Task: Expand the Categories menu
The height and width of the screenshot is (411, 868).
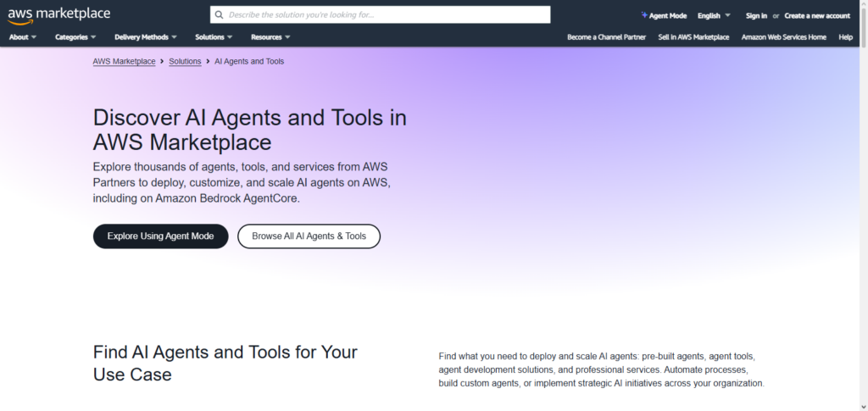Action: click(x=75, y=37)
